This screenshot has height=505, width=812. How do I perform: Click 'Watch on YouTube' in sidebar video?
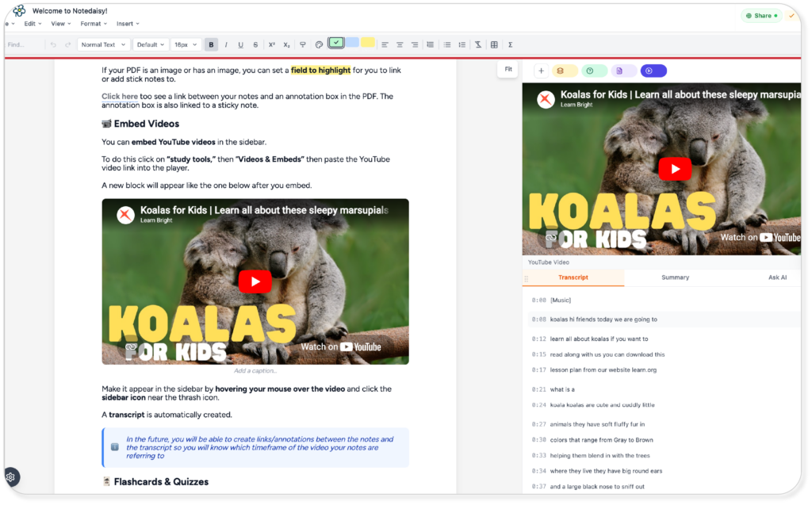760,237
